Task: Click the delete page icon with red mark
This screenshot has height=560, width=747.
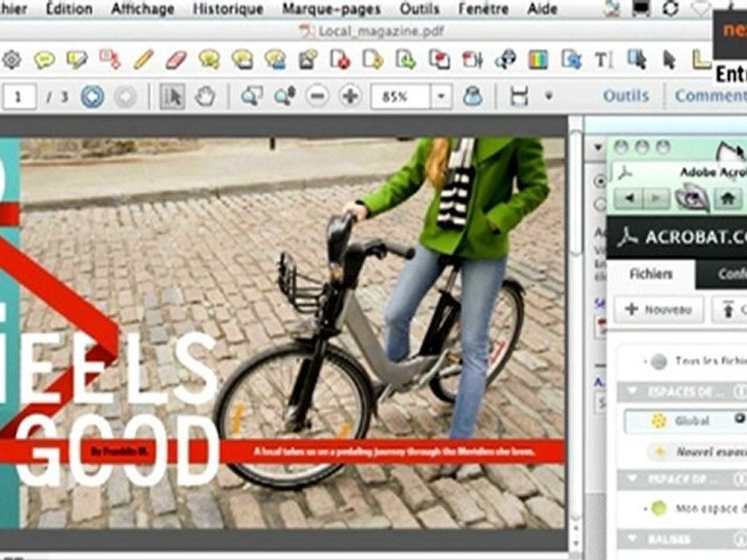Action: point(341,60)
